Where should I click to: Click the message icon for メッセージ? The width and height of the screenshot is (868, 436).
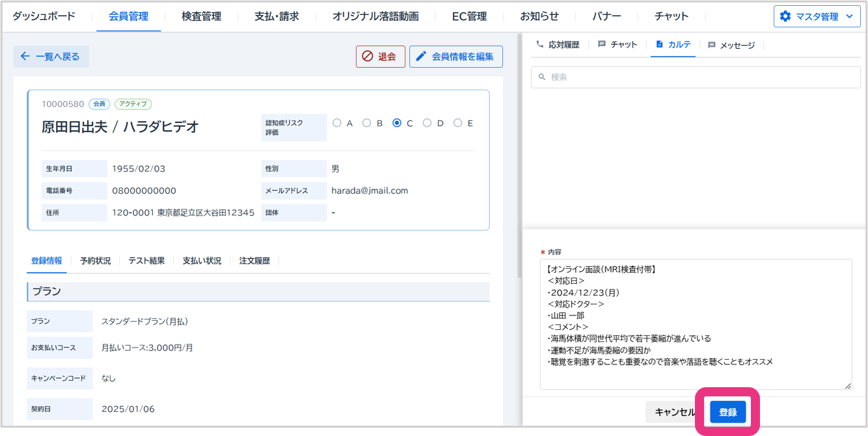(711, 45)
